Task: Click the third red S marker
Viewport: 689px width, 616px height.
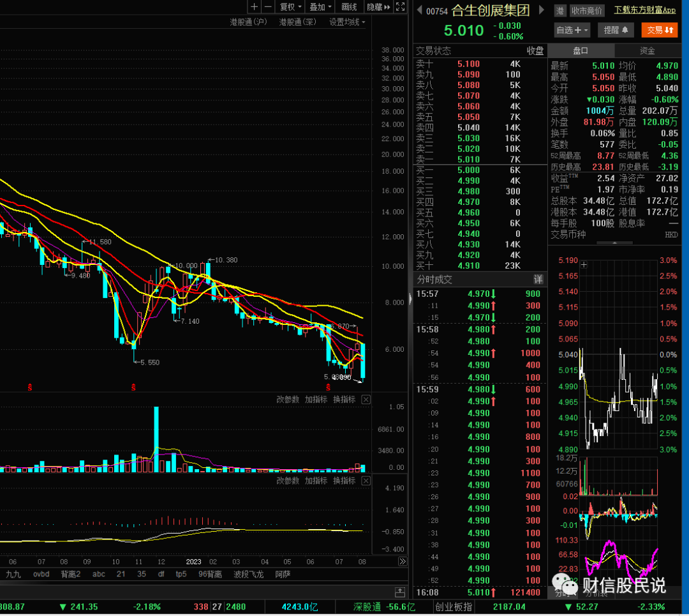Action: coord(328,387)
